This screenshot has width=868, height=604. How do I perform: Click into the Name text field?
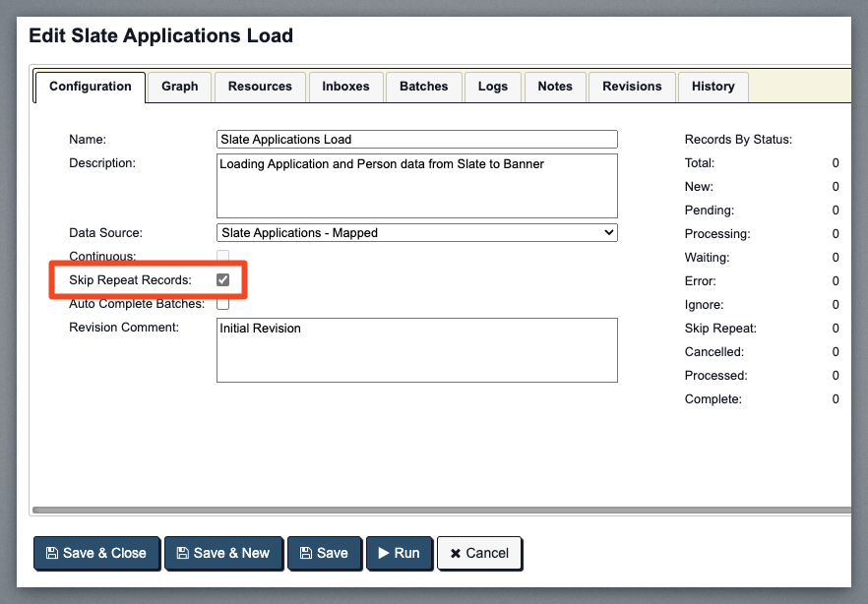(416, 140)
